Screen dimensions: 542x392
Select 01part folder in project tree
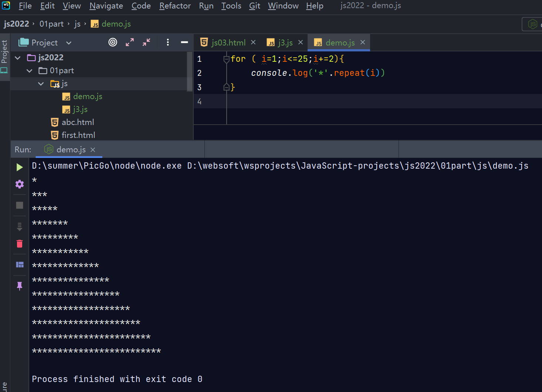click(x=56, y=71)
